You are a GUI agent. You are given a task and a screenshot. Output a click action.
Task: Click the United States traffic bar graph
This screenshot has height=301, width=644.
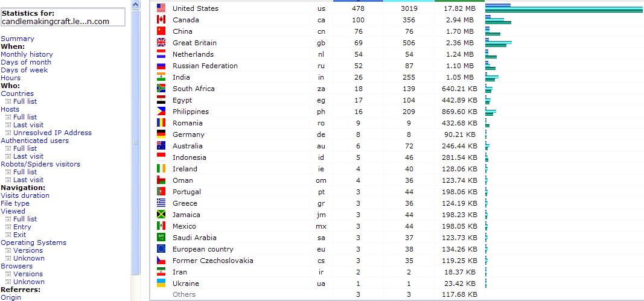pyautogui.click(x=564, y=8)
